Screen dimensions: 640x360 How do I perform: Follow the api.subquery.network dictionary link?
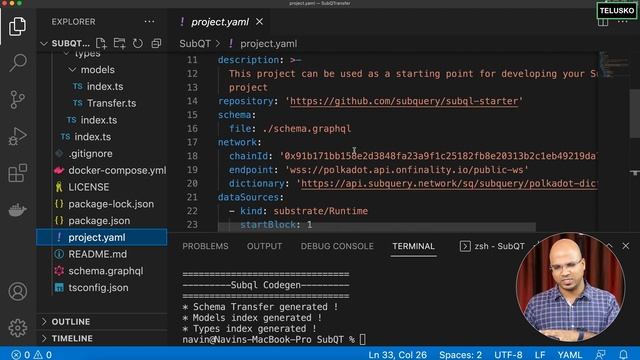[x=449, y=183]
